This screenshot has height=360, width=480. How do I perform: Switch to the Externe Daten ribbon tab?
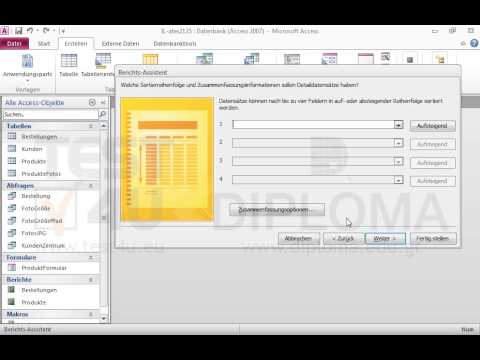point(120,44)
